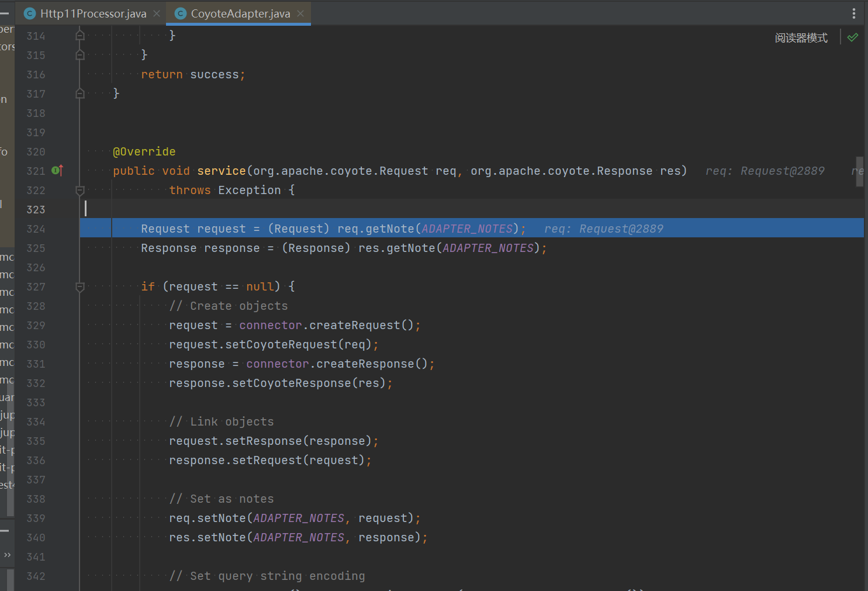The image size is (868, 591).
Task: Click the fold end marker at line 314
Action: [80, 36]
